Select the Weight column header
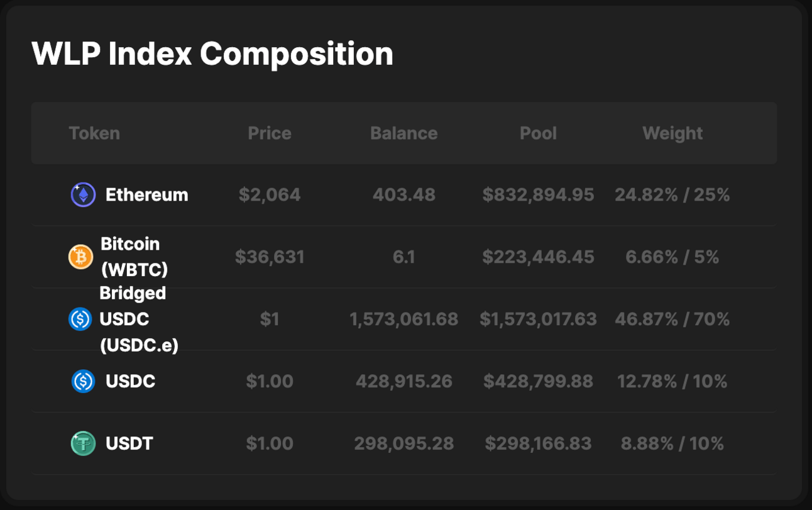This screenshot has width=812, height=510. [x=672, y=133]
